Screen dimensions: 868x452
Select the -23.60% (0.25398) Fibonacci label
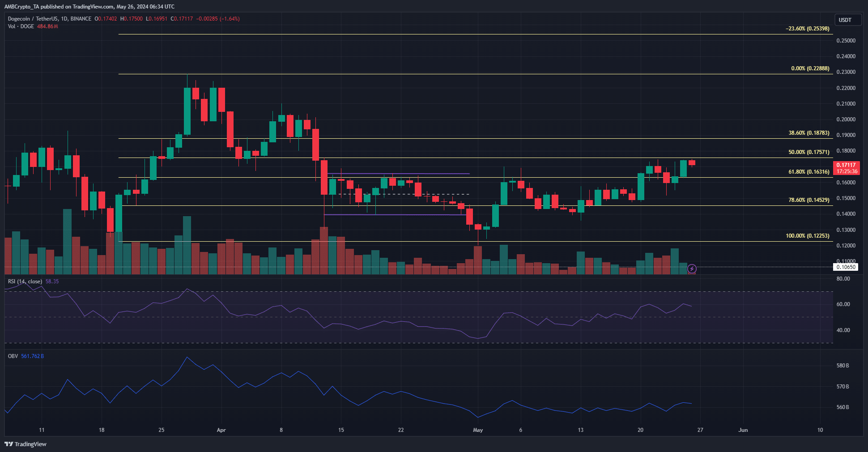(808, 29)
